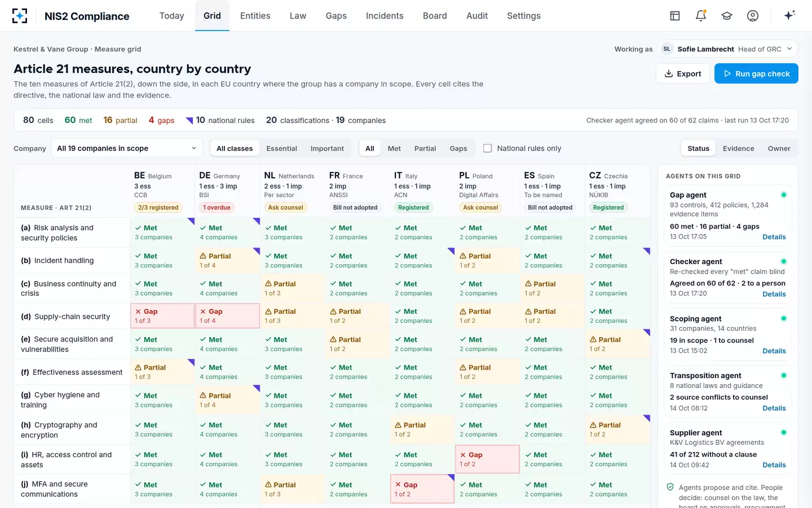The width and height of the screenshot is (812, 508).
Task: Click 'Bill not adopted' badge under France
Action: [355, 208]
